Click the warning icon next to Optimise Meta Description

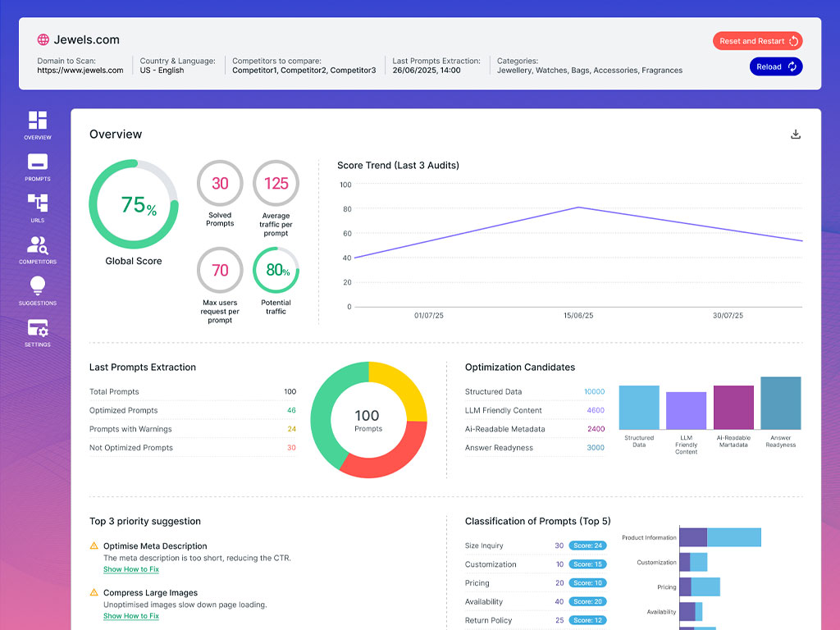94,546
